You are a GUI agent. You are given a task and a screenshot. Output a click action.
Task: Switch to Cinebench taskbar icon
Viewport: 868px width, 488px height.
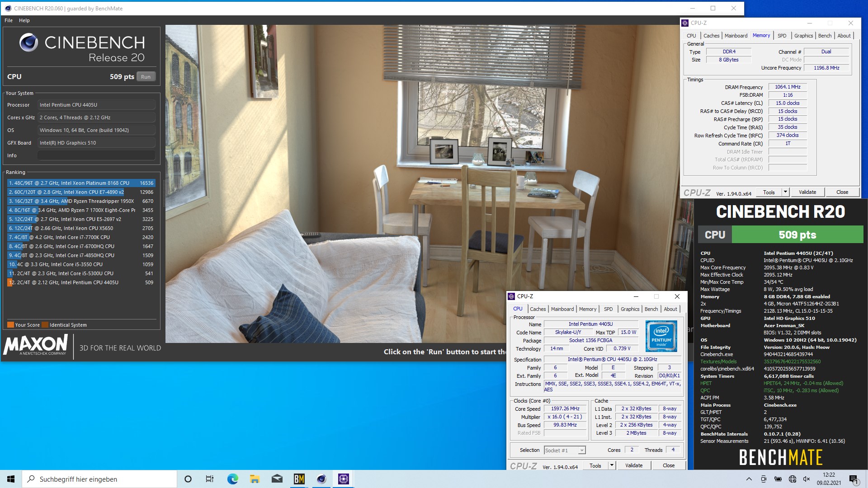click(x=321, y=479)
